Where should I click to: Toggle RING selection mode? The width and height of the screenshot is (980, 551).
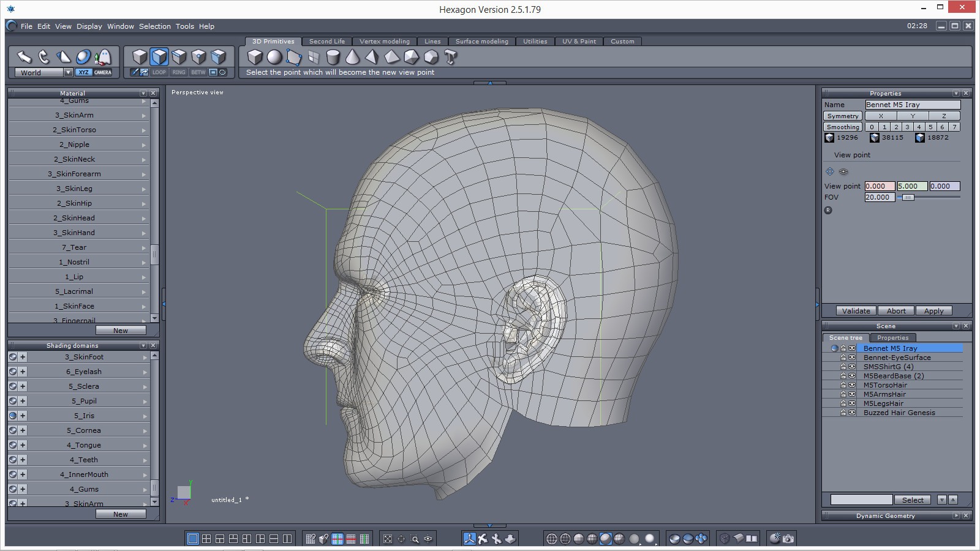click(x=179, y=72)
